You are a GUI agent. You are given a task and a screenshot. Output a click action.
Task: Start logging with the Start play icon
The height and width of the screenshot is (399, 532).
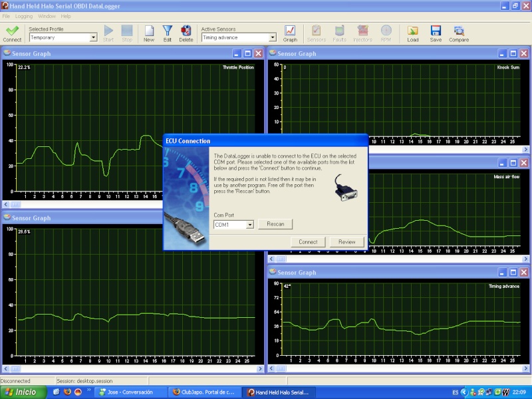coord(108,34)
